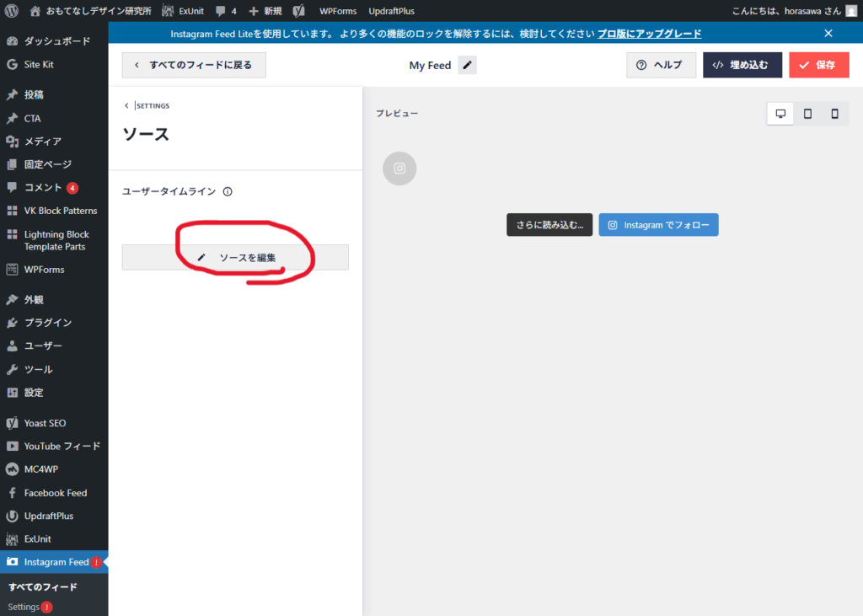Go back via the SETTINGS chevron
Screen dimensions: 863x616
pos(126,105)
